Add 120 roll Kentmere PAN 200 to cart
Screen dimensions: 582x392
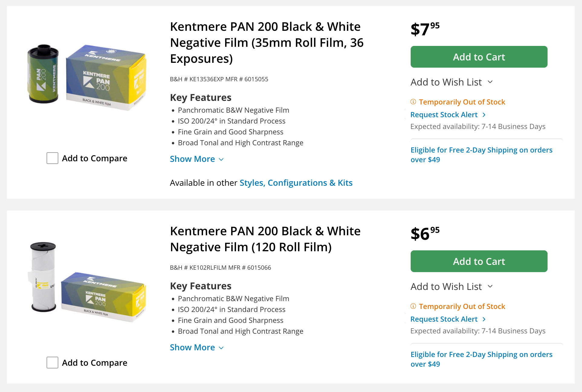click(x=479, y=261)
